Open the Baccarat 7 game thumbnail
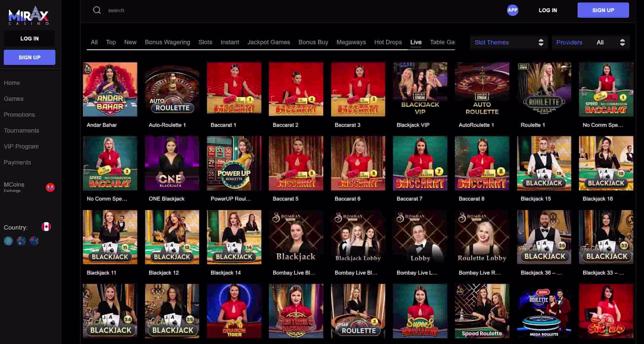This screenshot has width=644, height=344. (x=420, y=163)
